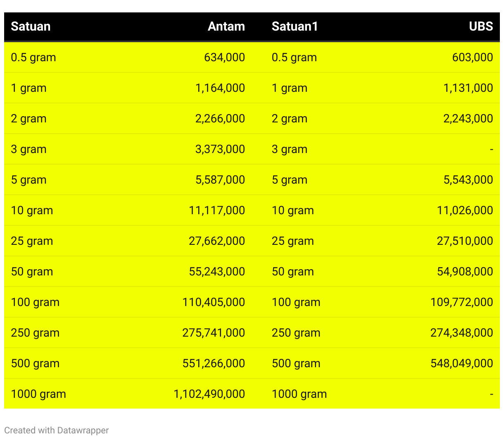Select '500 gram' under the Satuan header
Screen dimensions: 504x440
tap(36, 363)
